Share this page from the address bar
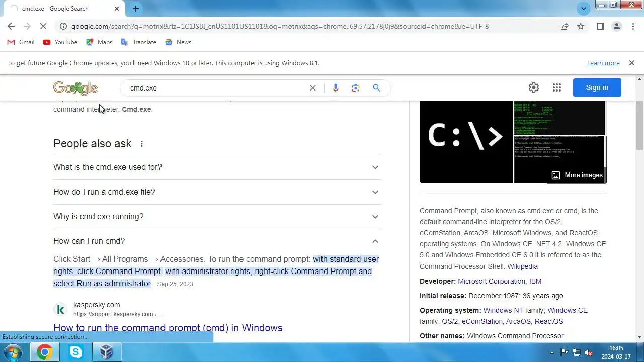Viewport: 644px width, 362px height. (565, 26)
